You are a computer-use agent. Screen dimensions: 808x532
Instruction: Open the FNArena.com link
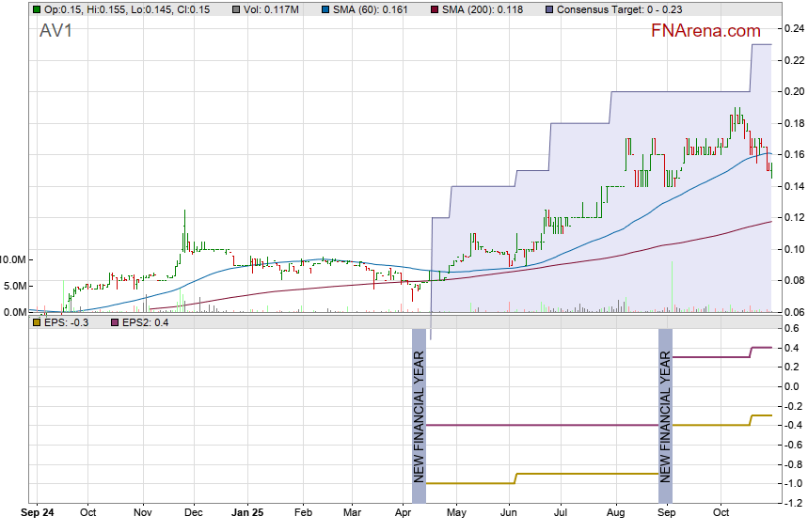click(x=705, y=30)
